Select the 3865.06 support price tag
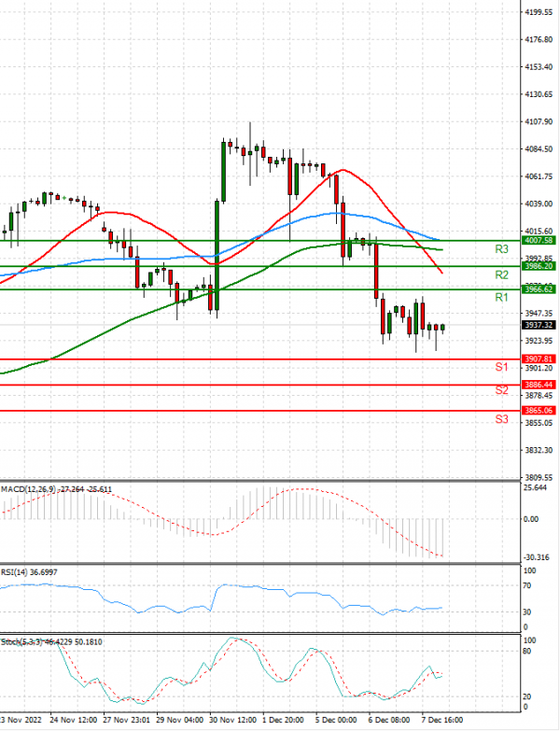560x731 pixels. [x=539, y=410]
